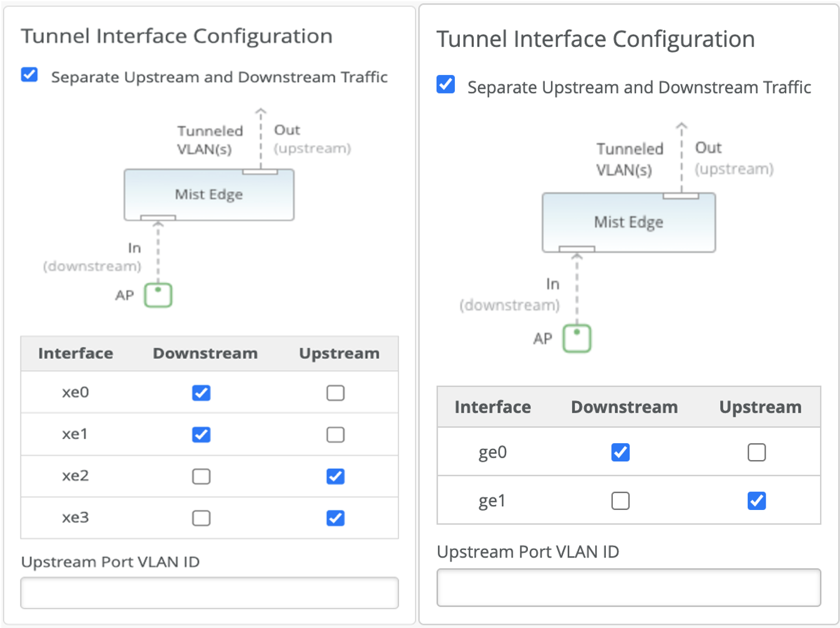Enable Downstream for interface xe2
The image size is (840, 628).
tap(201, 476)
